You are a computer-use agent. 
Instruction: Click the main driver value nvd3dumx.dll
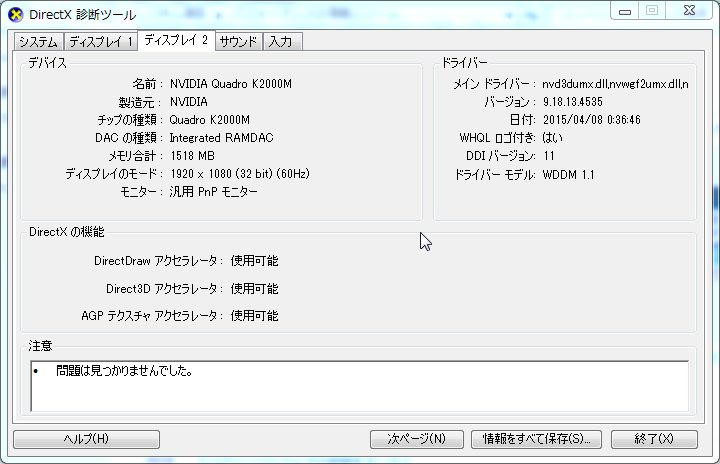click(x=615, y=84)
